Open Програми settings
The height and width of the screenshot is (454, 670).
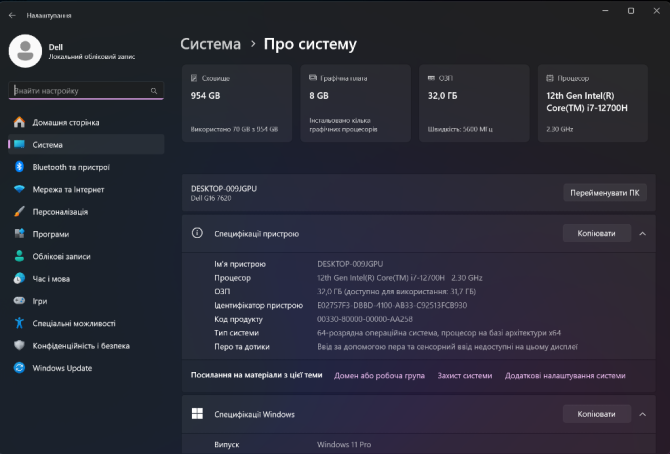pyautogui.click(x=86, y=234)
